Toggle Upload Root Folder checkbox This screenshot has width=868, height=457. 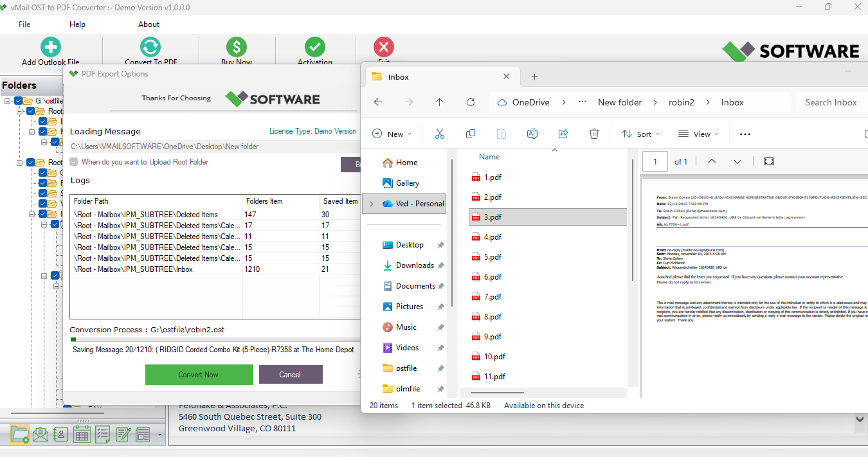tap(74, 162)
